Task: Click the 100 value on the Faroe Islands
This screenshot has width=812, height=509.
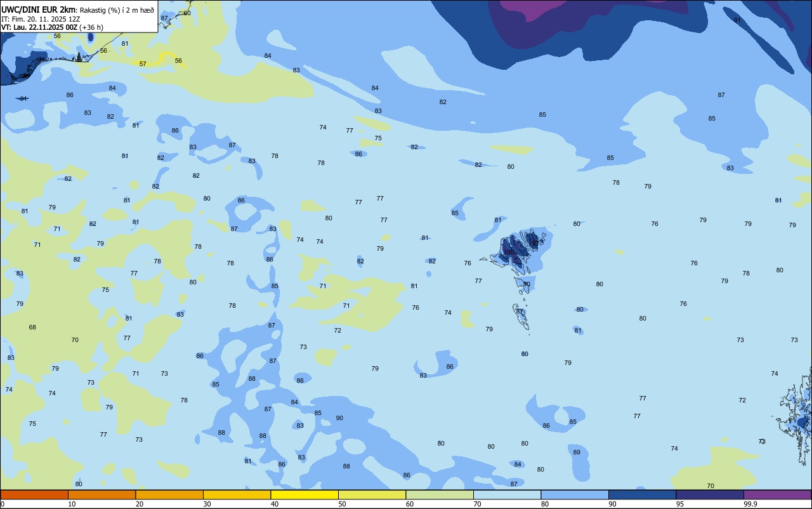Action: 509,253
